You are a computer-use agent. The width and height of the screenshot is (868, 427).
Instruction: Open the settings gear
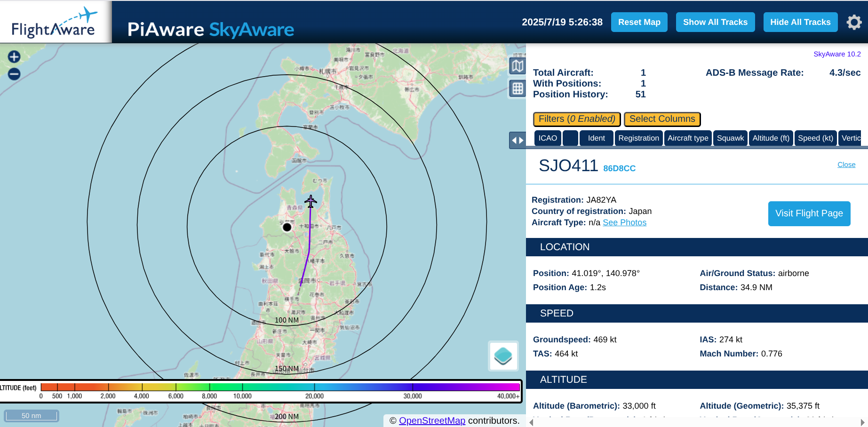click(854, 22)
